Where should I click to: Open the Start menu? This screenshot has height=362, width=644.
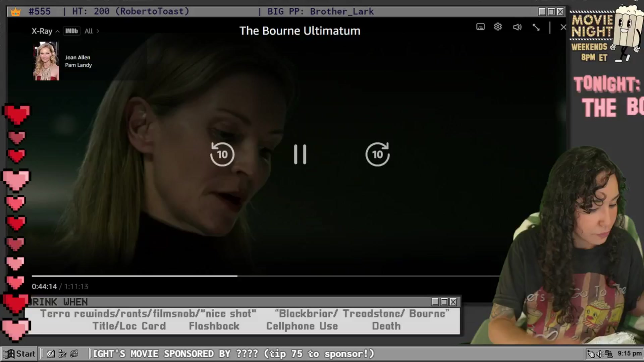coord(19,354)
